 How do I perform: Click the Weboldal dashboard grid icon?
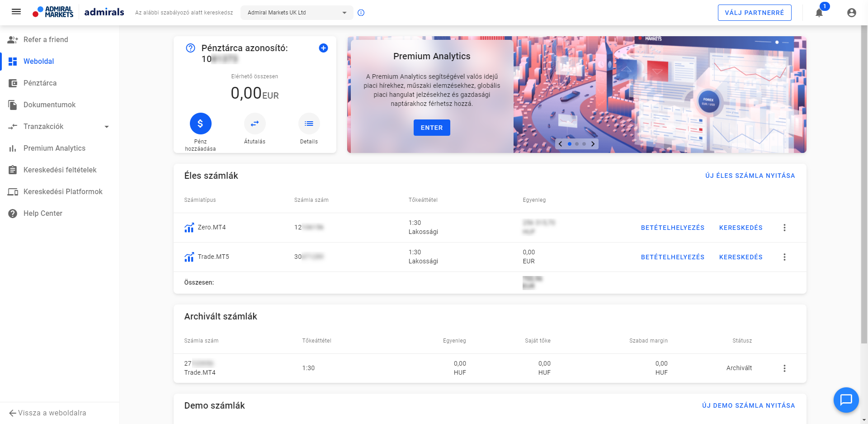click(x=13, y=62)
